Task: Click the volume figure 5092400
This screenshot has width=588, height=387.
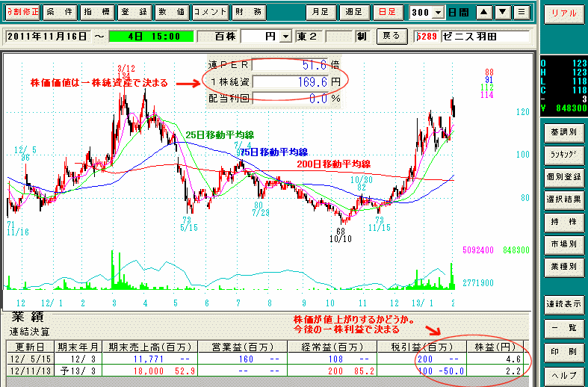Action: coord(478,250)
